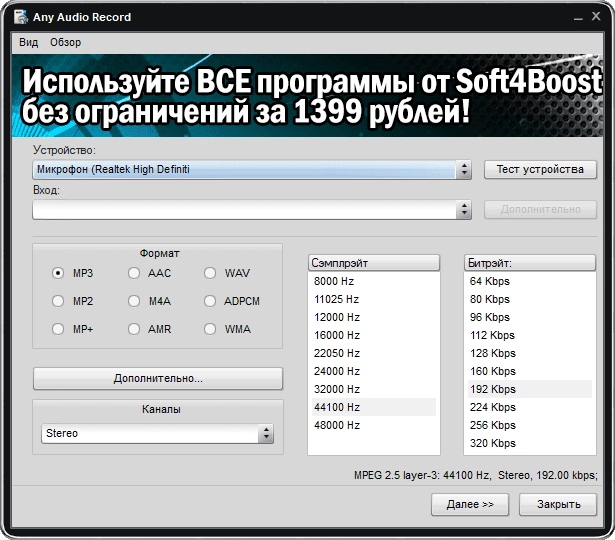Select 64 Kbps bitrate
615x540 pixels.
530,281
